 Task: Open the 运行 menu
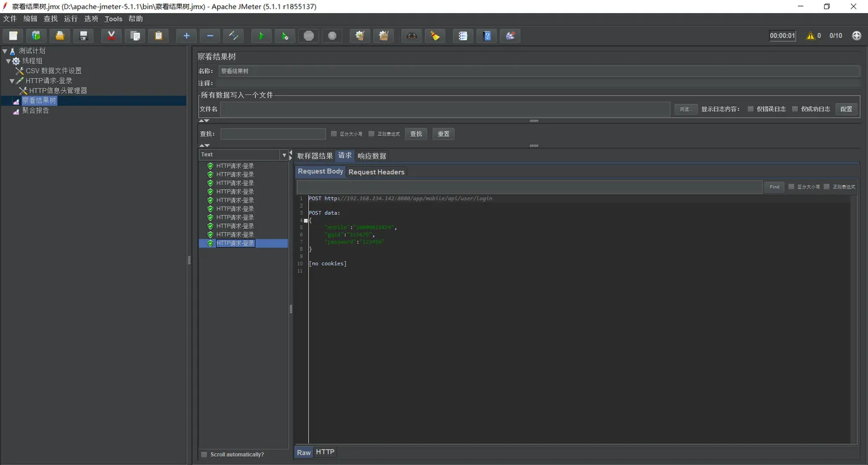coord(71,19)
